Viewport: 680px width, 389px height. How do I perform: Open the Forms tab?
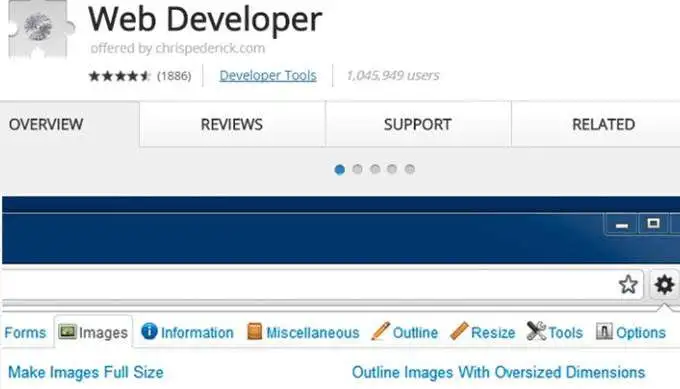click(x=25, y=333)
